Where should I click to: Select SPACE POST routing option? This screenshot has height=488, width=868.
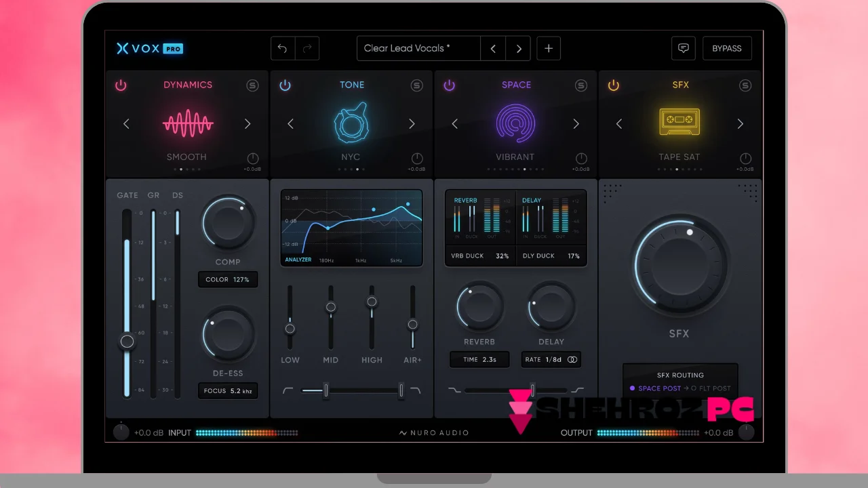pyautogui.click(x=655, y=388)
